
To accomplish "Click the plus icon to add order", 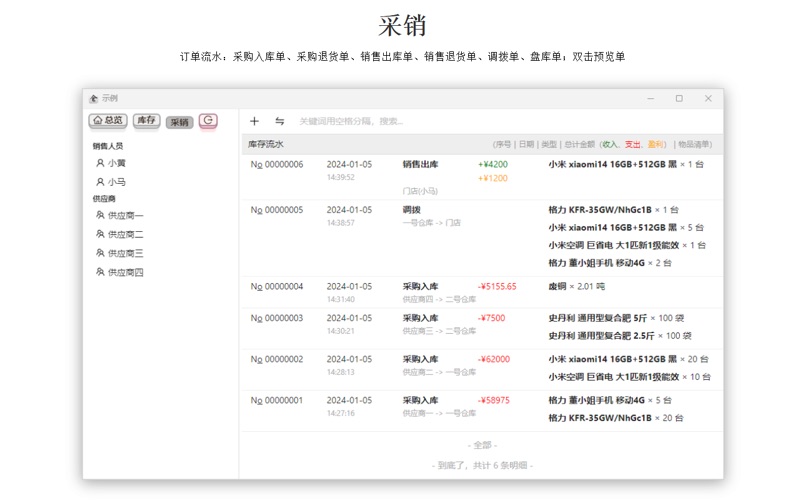I will click(254, 121).
